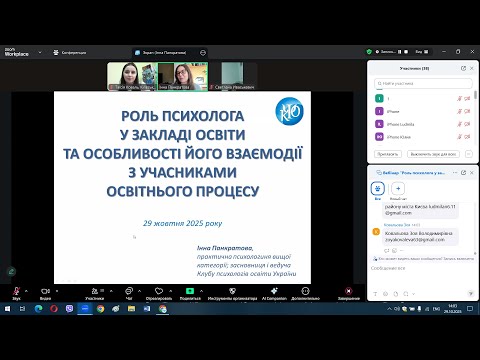Open Viber from taskbar

tap(69, 309)
